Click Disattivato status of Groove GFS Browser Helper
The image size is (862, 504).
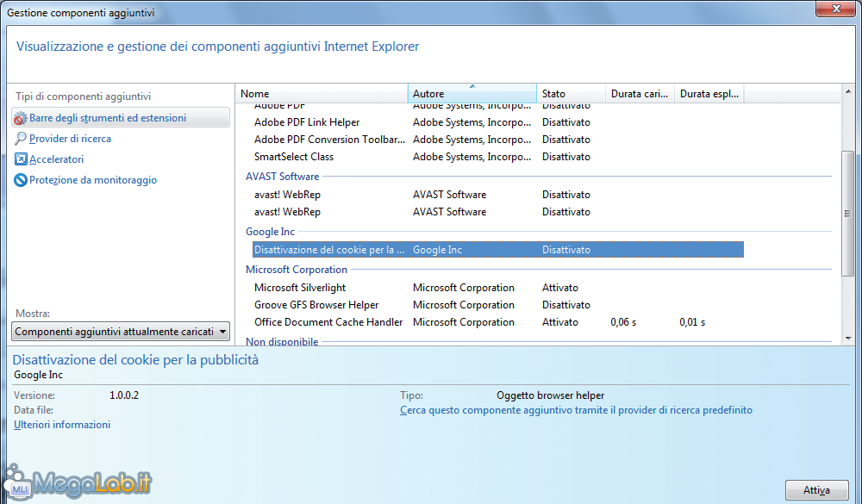[x=566, y=305]
